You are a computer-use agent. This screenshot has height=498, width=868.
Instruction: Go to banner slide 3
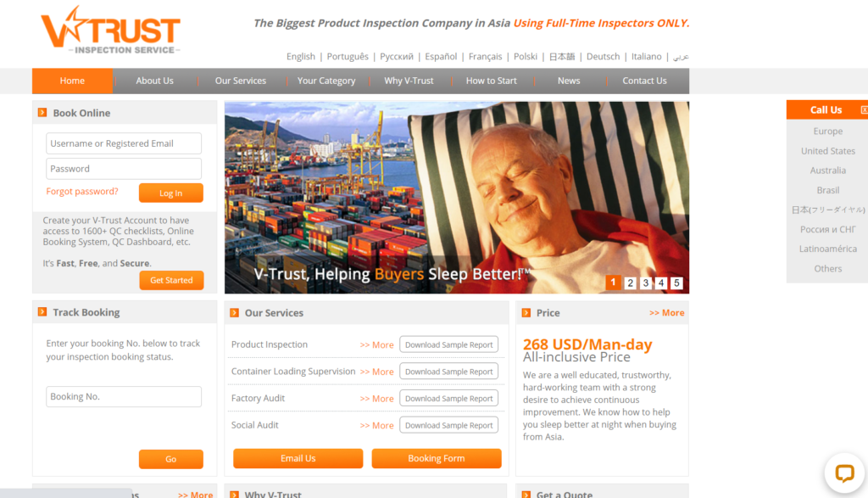click(x=645, y=283)
